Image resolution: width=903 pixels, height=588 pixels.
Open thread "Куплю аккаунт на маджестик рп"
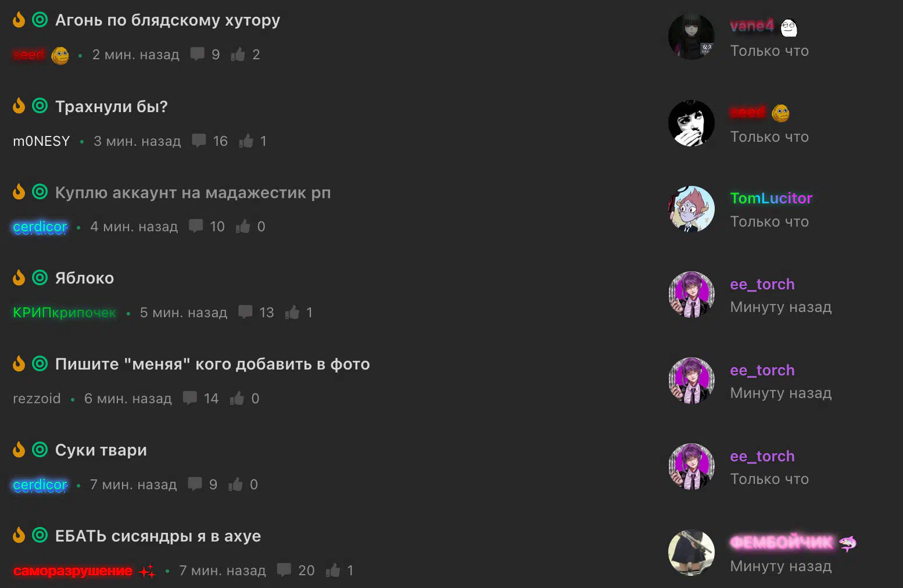(x=193, y=192)
